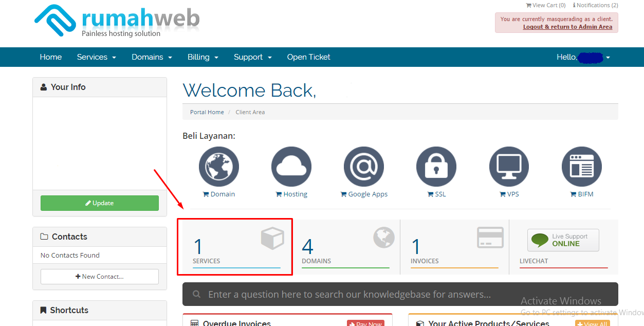Click the Hosting cart label
The height and width of the screenshot is (326, 644).
pyautogui.click(x=291, y=194)
